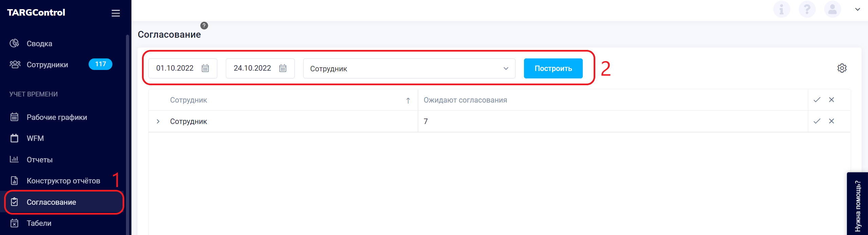
Task: Open the user profile avatar icon
Action: (x=832, y=9)
